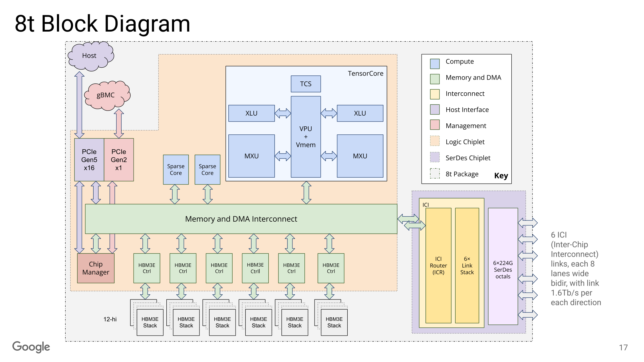Click the Memory and DMA Interconnect bar
644x362 pixels.
coord(241,219)
